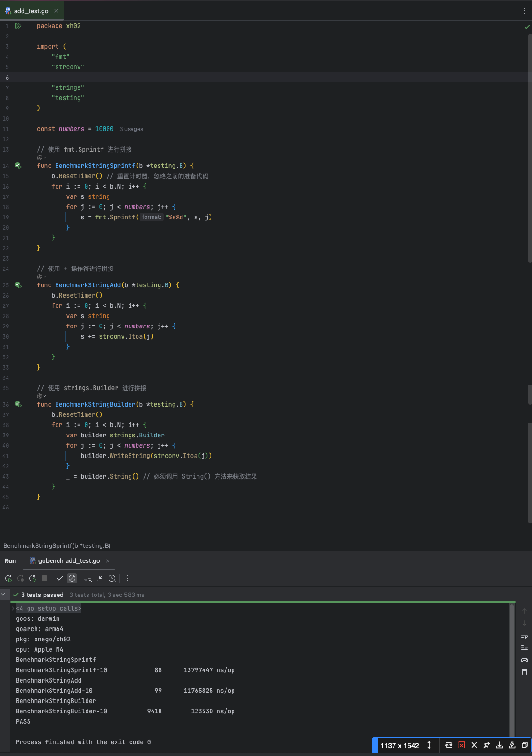Click the print console output icon
532x756 pixels.
click(x=525, y=660)
